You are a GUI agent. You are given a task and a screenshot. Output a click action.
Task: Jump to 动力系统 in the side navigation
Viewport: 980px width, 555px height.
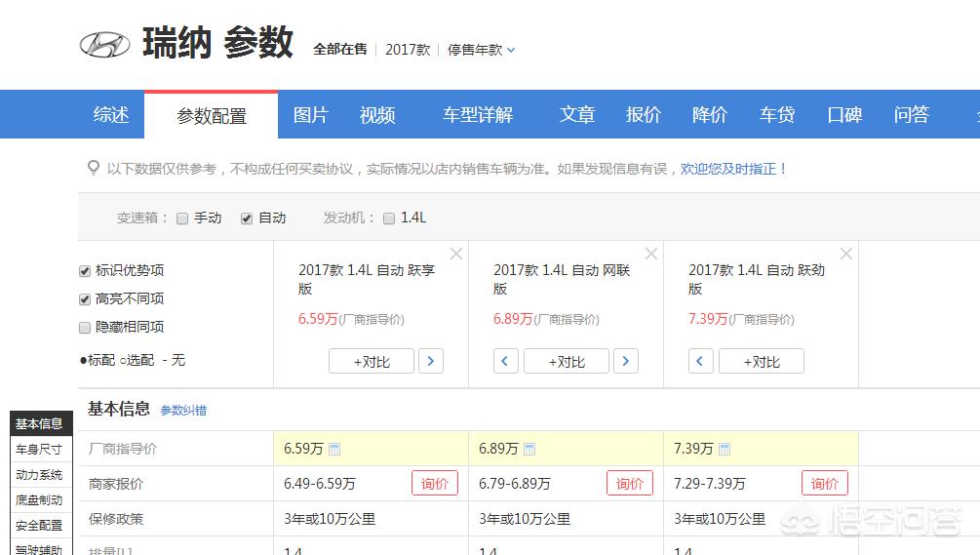pyautogui.click(x=41, y=475)
